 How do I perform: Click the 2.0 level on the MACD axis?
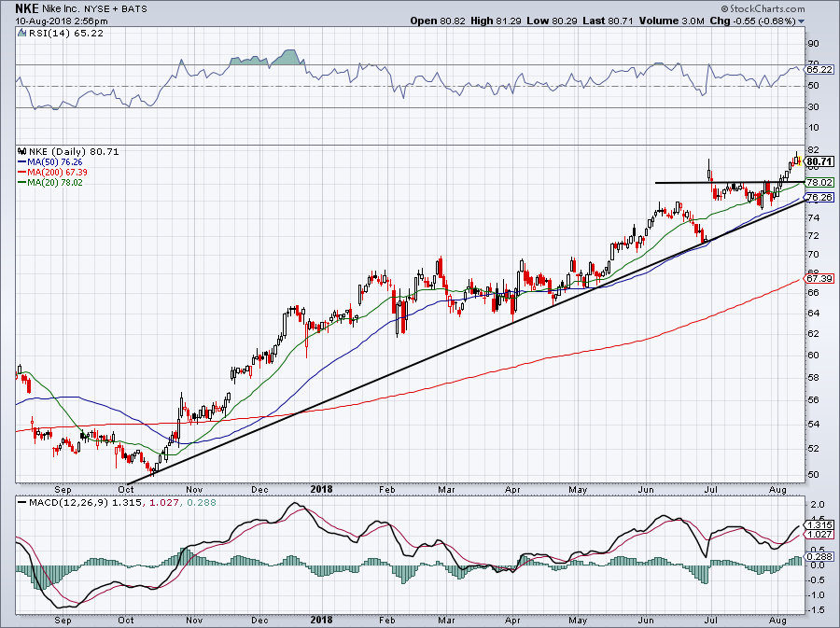point(818,505)
